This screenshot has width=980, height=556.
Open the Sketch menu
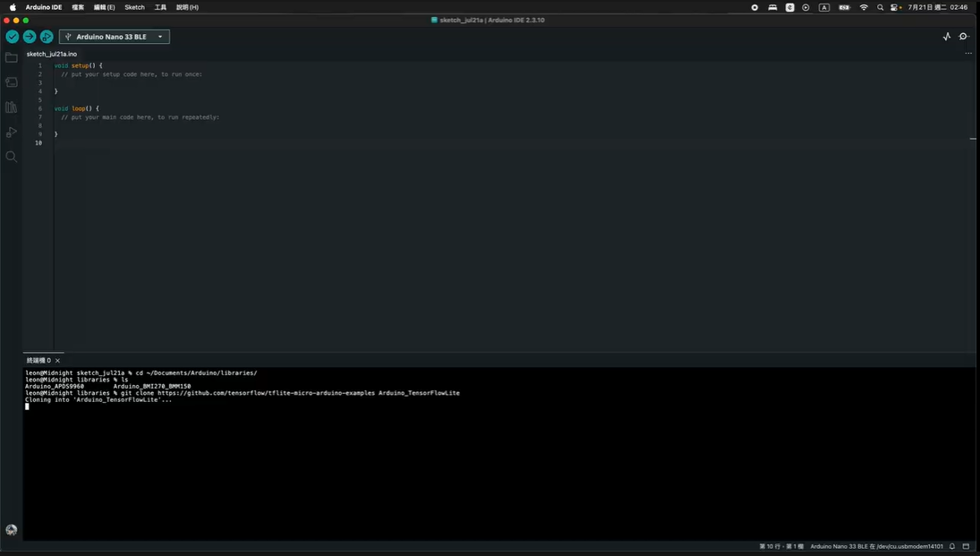pyautogui.click(x=134, y=7)
